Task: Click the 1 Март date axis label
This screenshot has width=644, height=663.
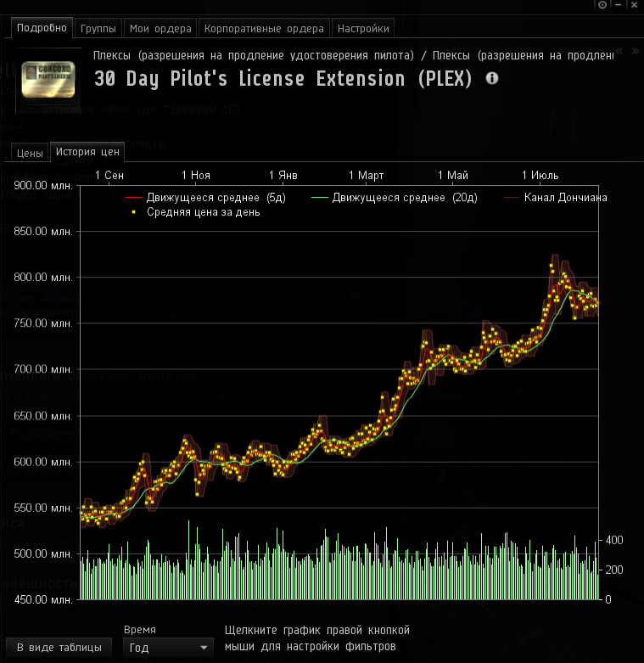Action: [367, 175]
